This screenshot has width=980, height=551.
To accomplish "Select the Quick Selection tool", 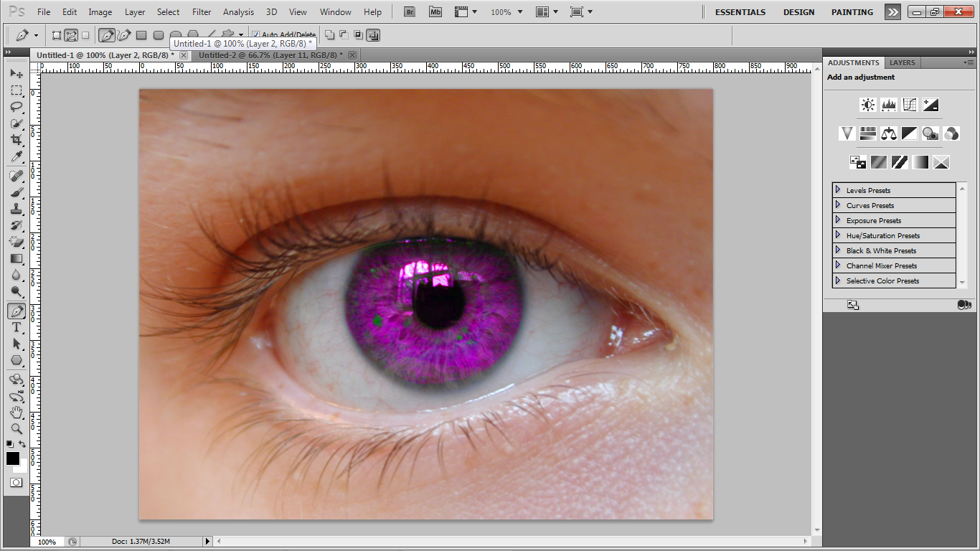I will pyautogui.click(x=16, y=123).
